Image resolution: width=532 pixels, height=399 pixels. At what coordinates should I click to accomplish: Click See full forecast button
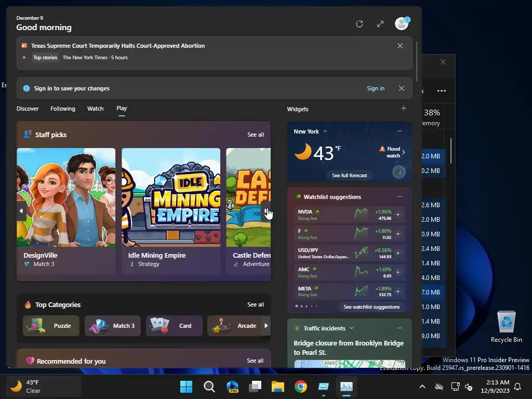pos(350,176)
